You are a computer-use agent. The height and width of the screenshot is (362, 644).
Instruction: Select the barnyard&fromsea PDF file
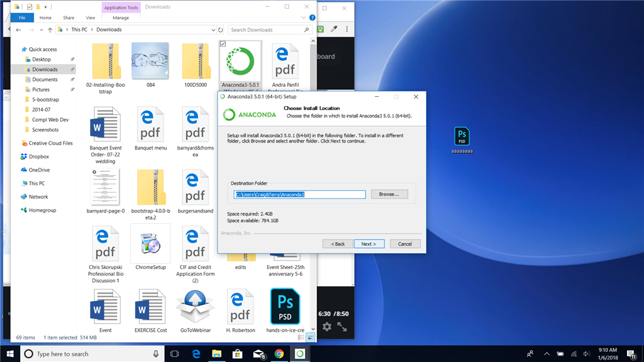click(196, 124)
